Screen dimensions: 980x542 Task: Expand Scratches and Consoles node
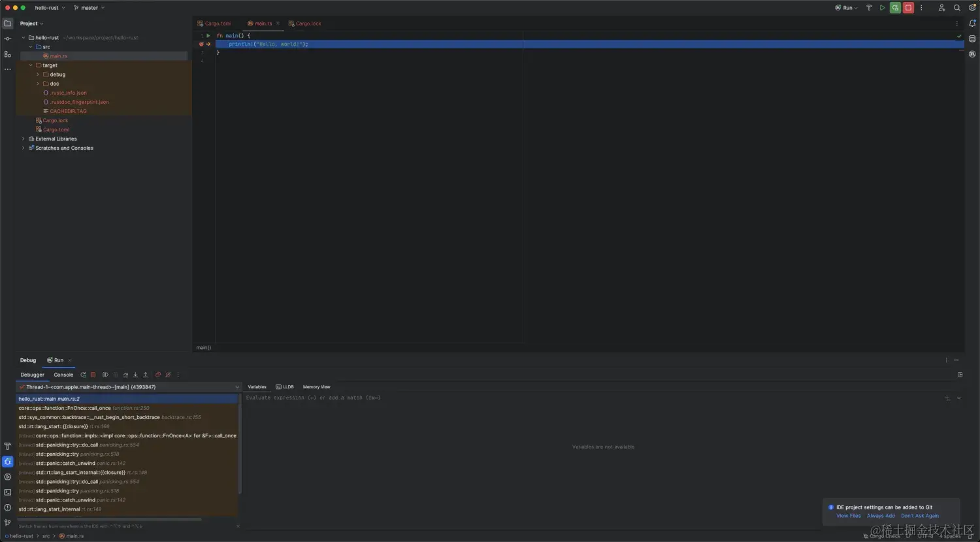(24, 148)
